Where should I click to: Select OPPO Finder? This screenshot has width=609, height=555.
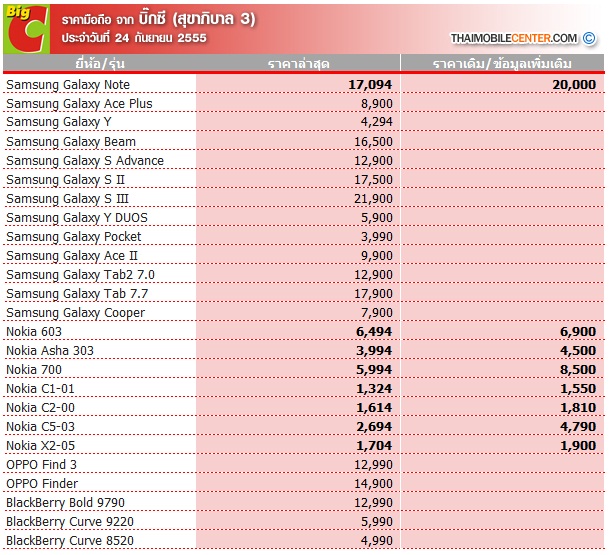tap(42, 484)
